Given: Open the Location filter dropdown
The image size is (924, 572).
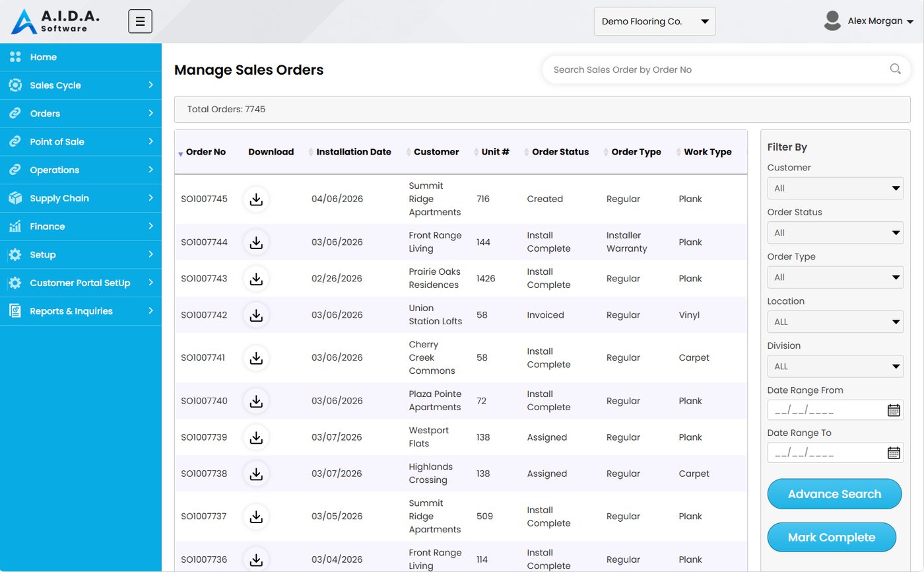Looking at the screenshot, I should click(836, 322).
